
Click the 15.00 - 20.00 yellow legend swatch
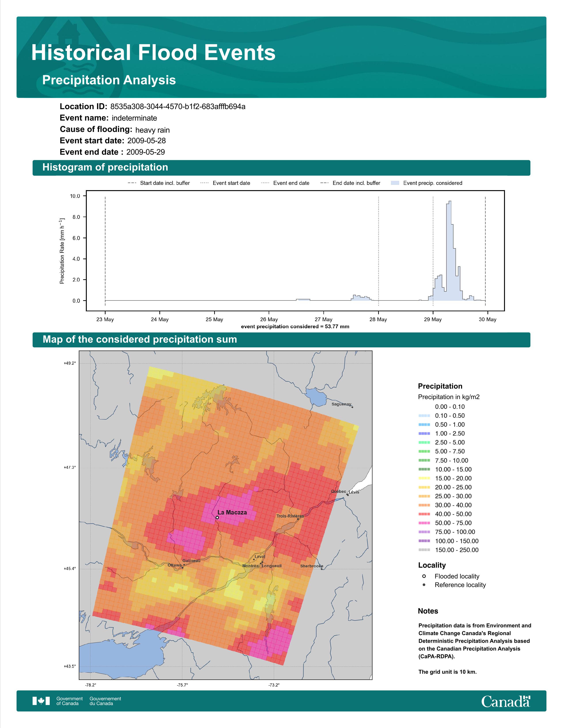tap(424, 478)
